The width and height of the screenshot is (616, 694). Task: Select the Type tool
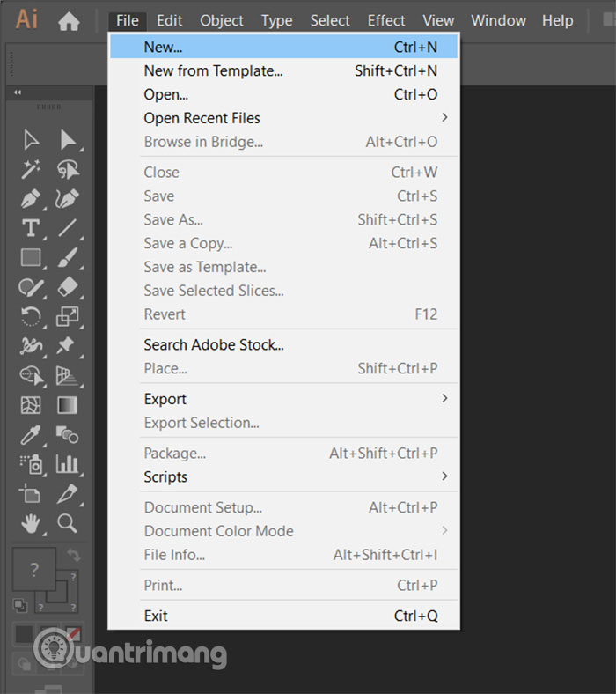[x=31, y=228]
